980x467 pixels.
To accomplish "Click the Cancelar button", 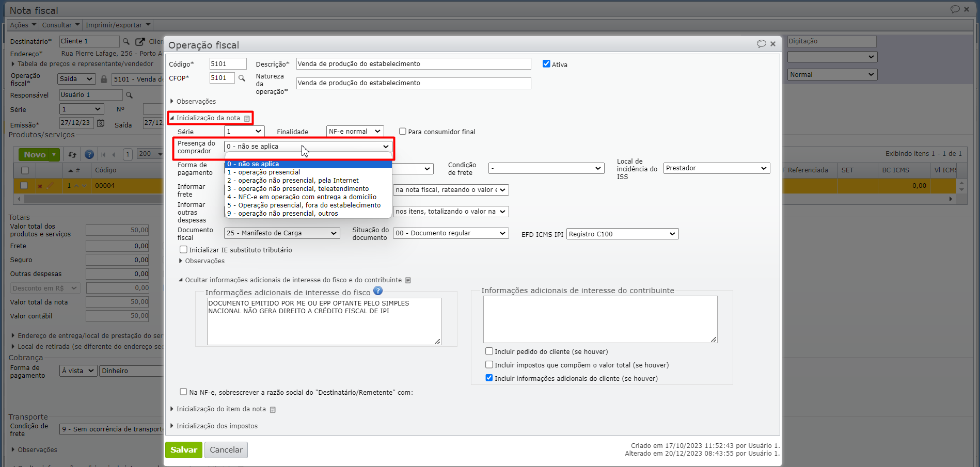I will pyautogui.click(x=226, y=450).
